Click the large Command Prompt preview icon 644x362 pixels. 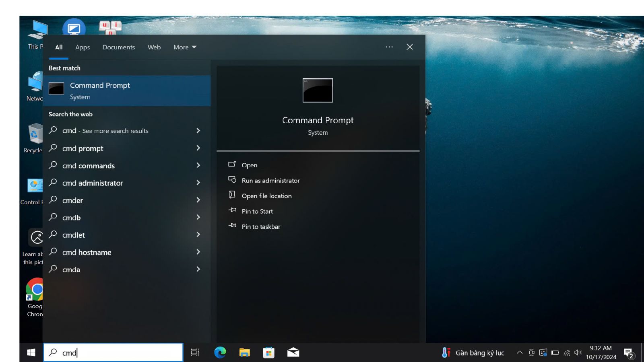[x=318, y=90]
